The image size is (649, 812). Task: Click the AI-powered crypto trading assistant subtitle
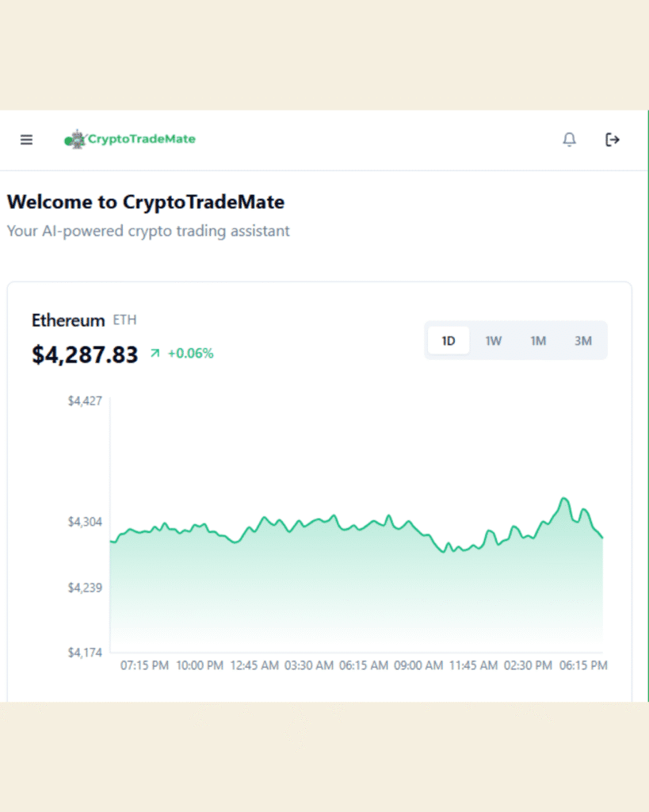point(148,231)
